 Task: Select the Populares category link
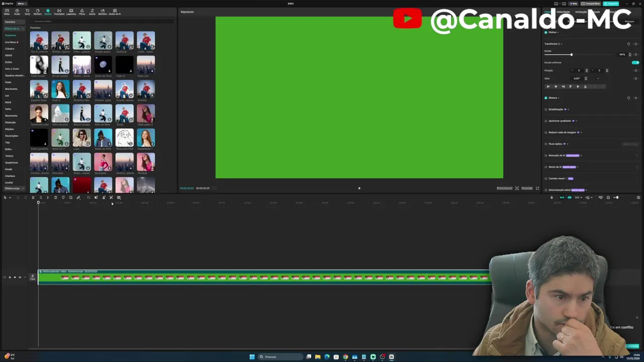11,35
